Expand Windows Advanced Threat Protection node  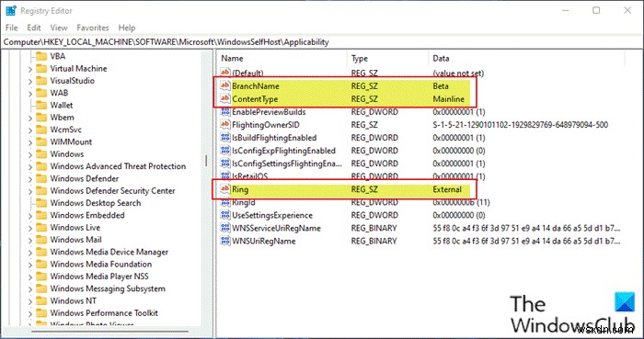point(30,167)
